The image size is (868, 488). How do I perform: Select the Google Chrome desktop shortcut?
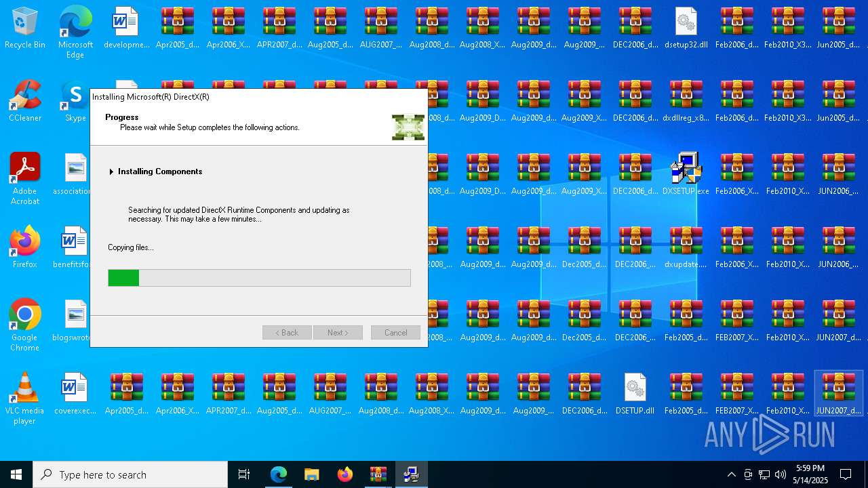point(25,325)
